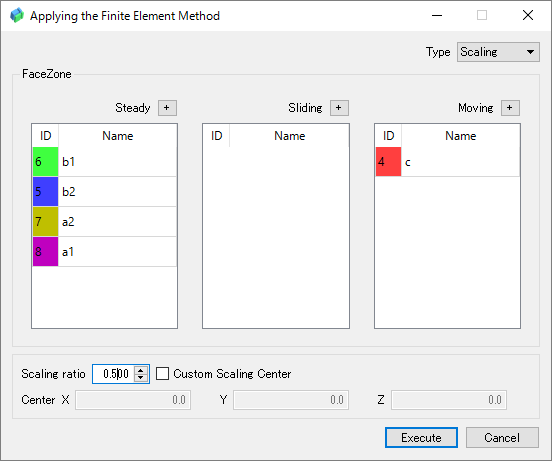This screenshot has width=552, height=461.
Task: Select the a1 row in Steady list
Action: (105, 252)
